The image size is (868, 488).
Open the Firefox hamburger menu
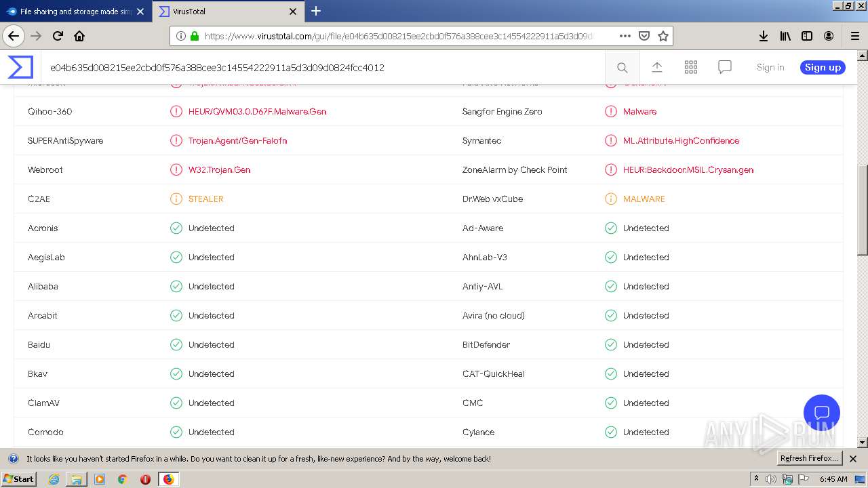[x=854, y=36]
